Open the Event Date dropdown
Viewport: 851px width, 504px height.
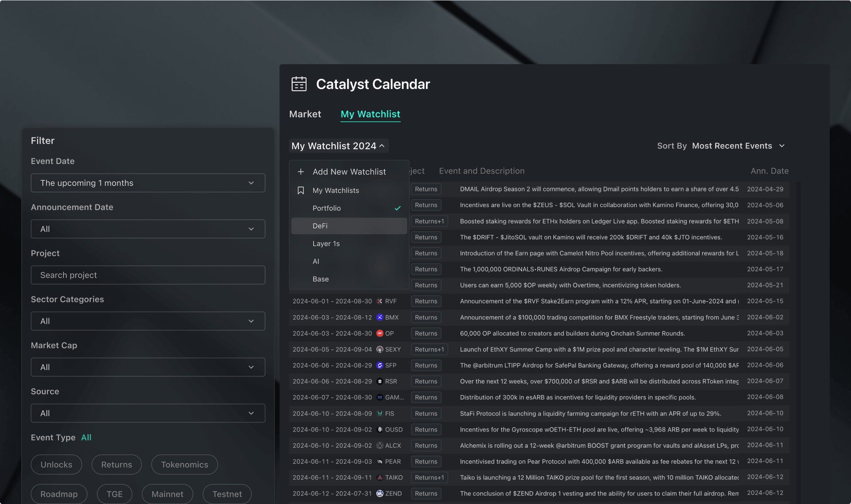(x=148, y=183)
